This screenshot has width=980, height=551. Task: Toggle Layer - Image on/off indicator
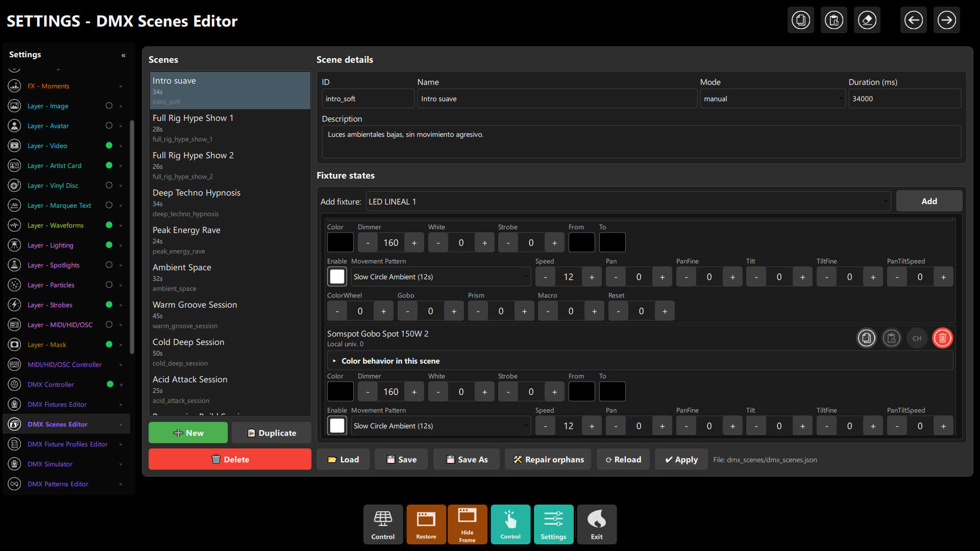109,106
